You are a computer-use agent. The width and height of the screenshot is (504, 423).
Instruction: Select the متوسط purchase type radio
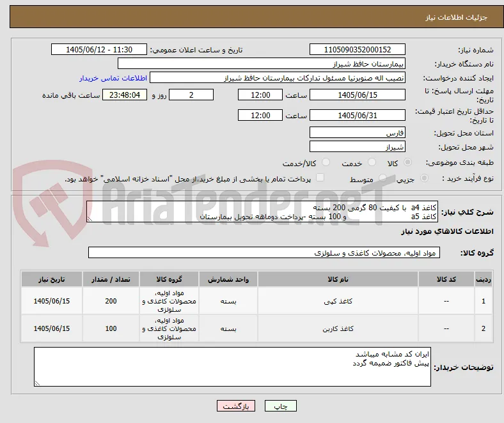coord(382,178)
